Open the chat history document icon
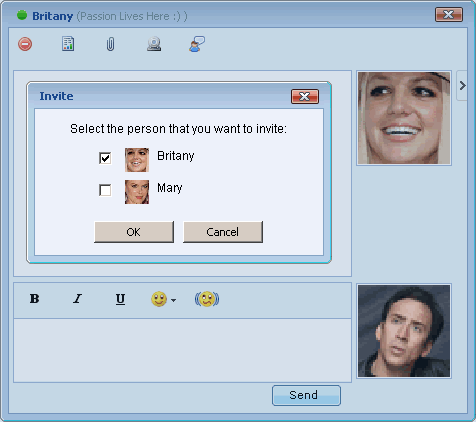Viewport: 476px width, 422px height. (x=68, y=44)
